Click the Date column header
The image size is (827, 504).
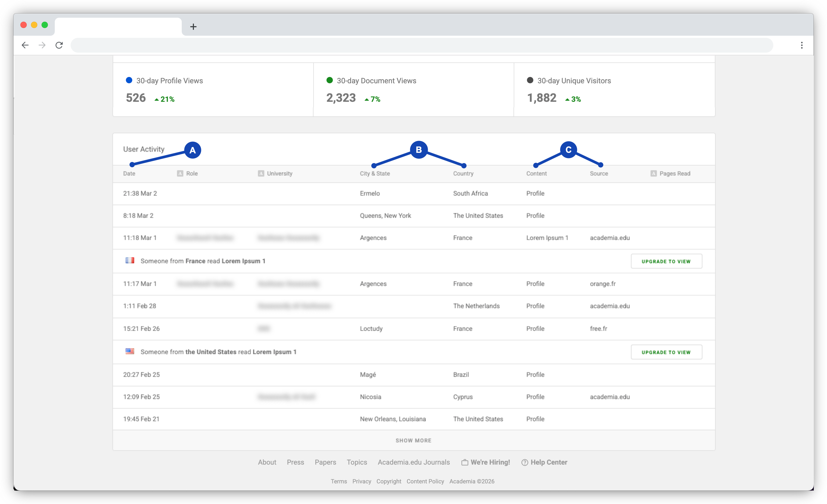pos(129,173)
